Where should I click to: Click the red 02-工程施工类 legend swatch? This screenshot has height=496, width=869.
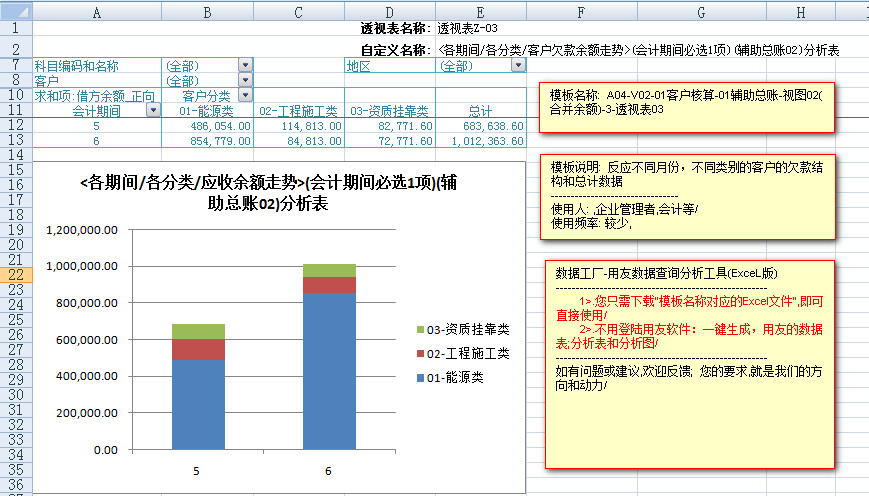point(420,353)
